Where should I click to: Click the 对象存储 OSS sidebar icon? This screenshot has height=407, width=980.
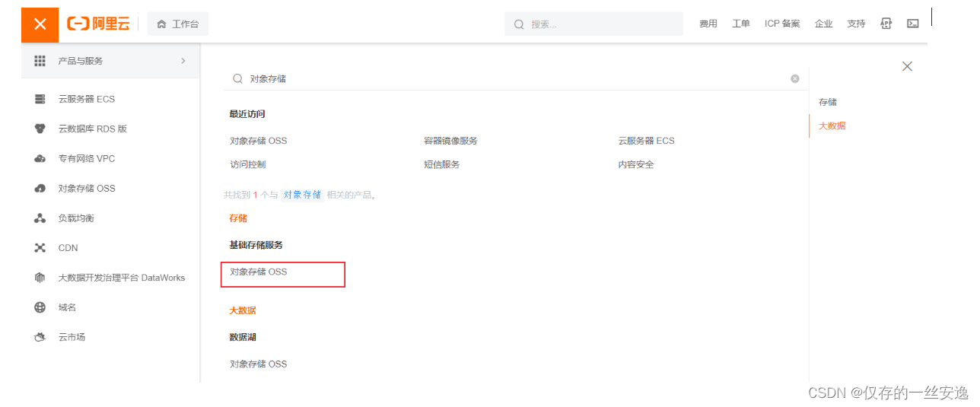pos(40,189)
